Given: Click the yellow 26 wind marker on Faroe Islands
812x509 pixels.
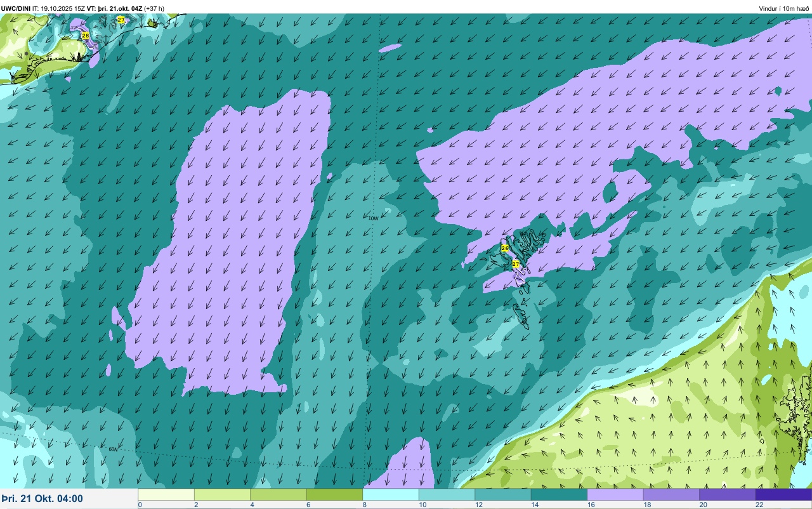Looking at the screenshot, I should (505, 248).
